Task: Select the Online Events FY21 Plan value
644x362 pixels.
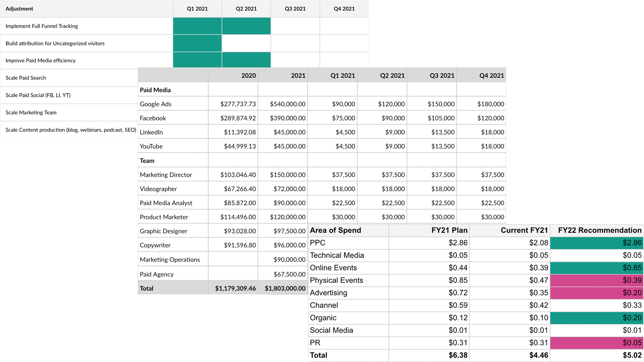Action: (x=458, y=268)
